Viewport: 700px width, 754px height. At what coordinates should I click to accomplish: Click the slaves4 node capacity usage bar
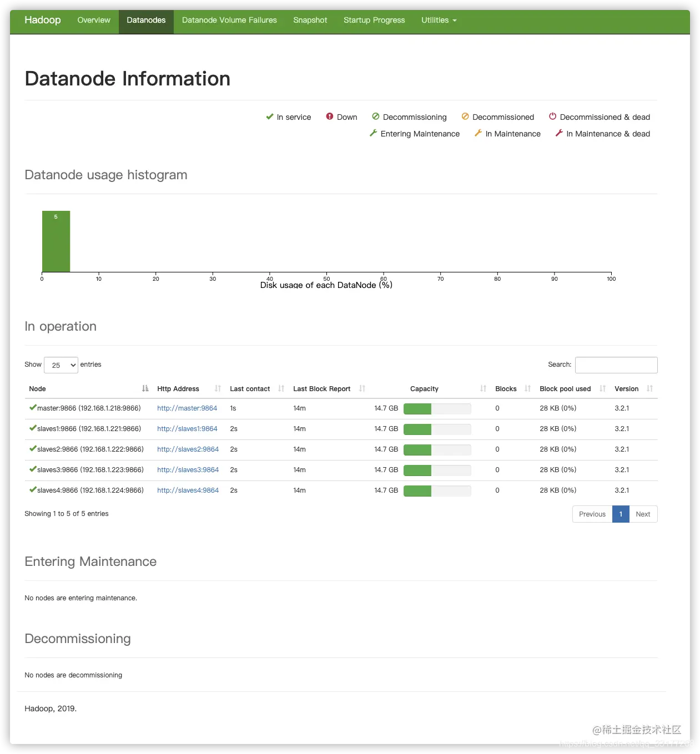437,491
